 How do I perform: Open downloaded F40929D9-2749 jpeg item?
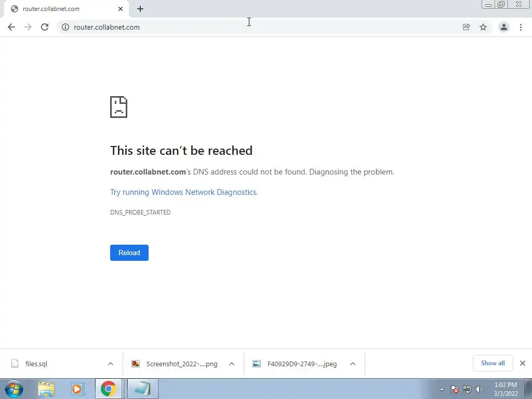tap(302, 364)
